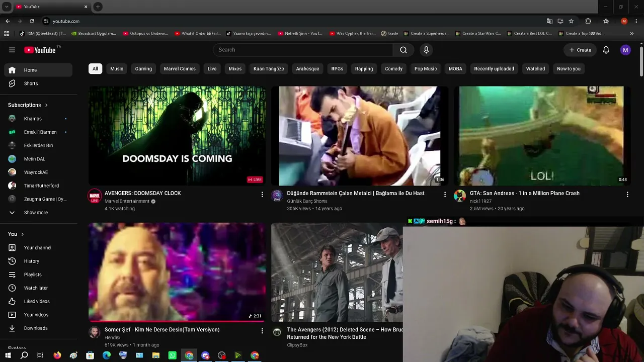
Task: Open Rammstein guitar video thumbnail
Action: coord(360,136)
